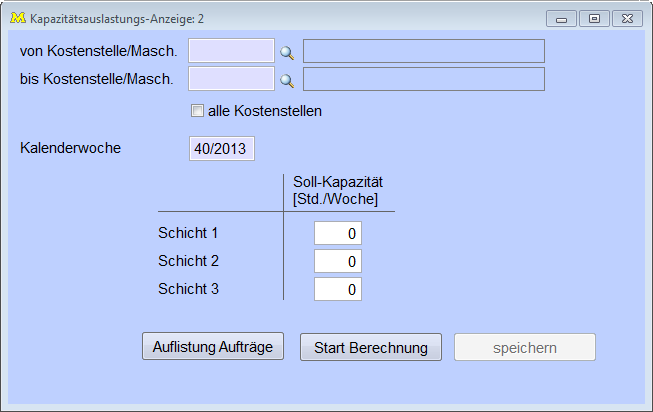Focus the bis Kostenstelle/Masch. code field
The image size is (653, 412).
[x=231, y=79]
